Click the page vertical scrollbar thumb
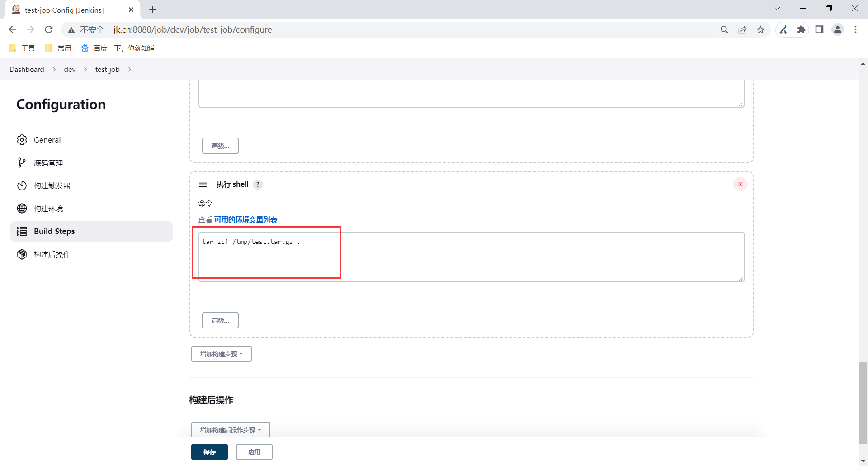The height and width of the screenshot is (466, 868). click(x=863, y=403)
